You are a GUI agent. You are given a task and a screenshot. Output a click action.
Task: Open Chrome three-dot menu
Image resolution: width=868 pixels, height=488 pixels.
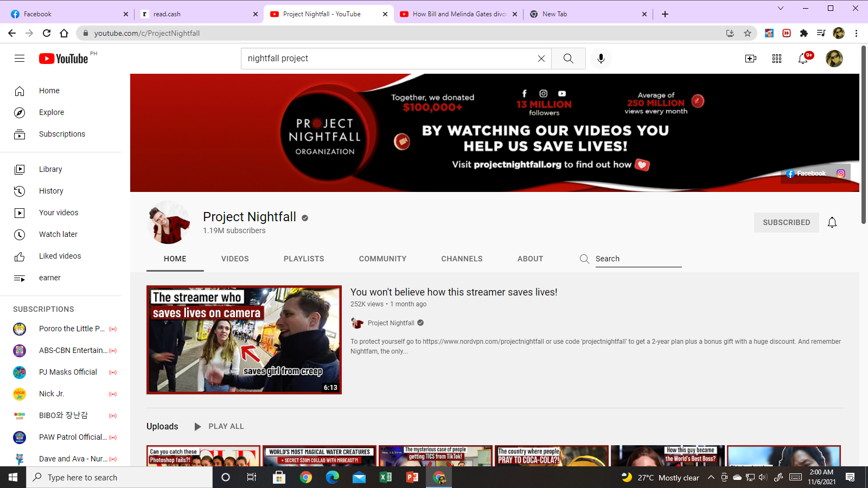856,33
